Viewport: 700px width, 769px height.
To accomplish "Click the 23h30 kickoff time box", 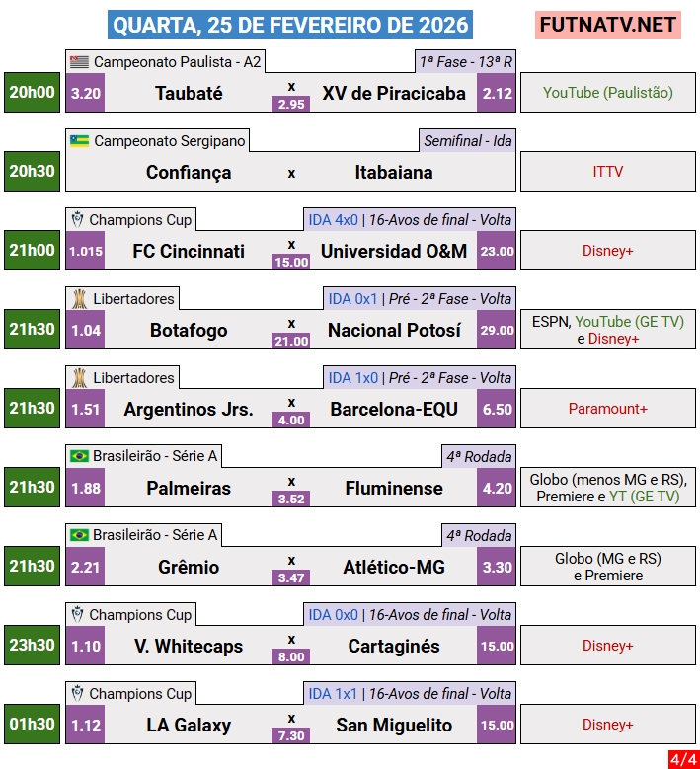I will pyautogui.click(x=33, y=646).
